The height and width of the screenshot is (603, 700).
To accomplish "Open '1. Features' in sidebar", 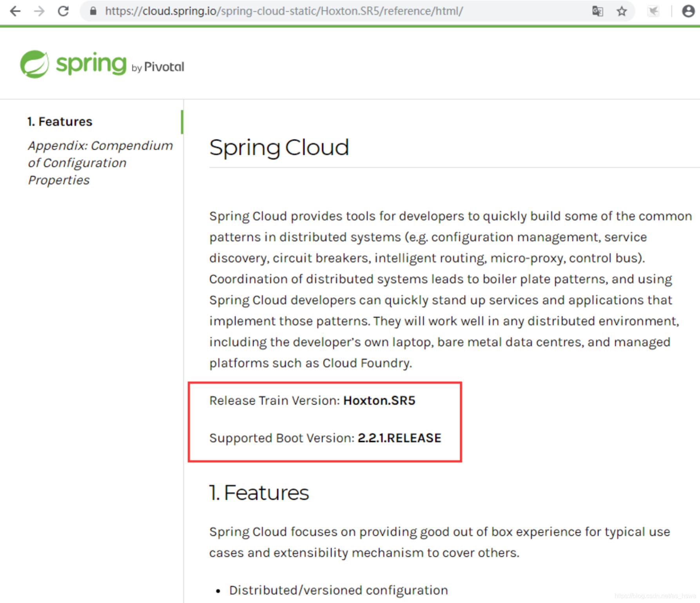I will tap(60, 122).
